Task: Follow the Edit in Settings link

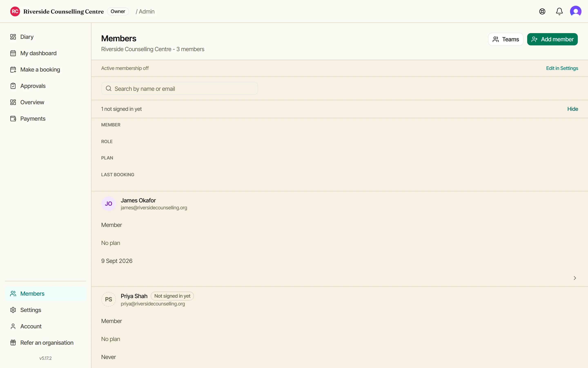Action: coord(562,68)
